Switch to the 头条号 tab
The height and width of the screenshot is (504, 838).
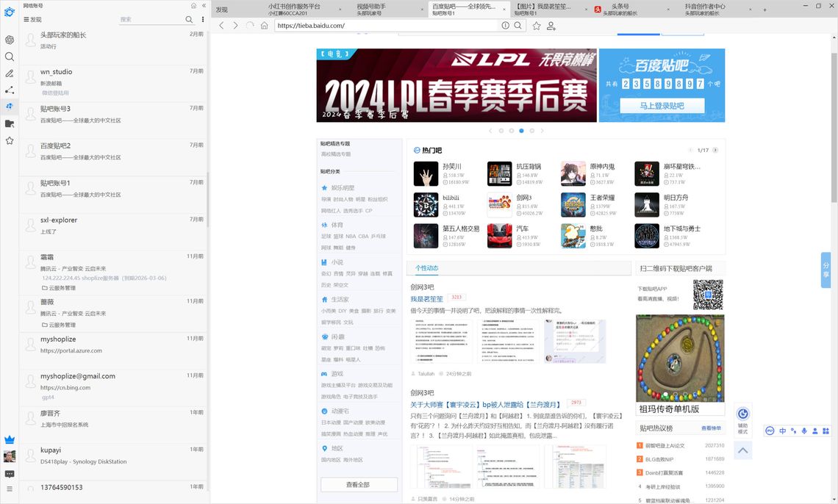tap(631, 9)
